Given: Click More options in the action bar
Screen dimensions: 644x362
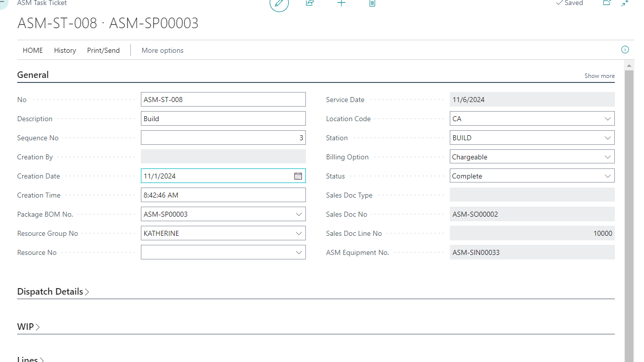Looking at the screenshot, I should 162,50.
